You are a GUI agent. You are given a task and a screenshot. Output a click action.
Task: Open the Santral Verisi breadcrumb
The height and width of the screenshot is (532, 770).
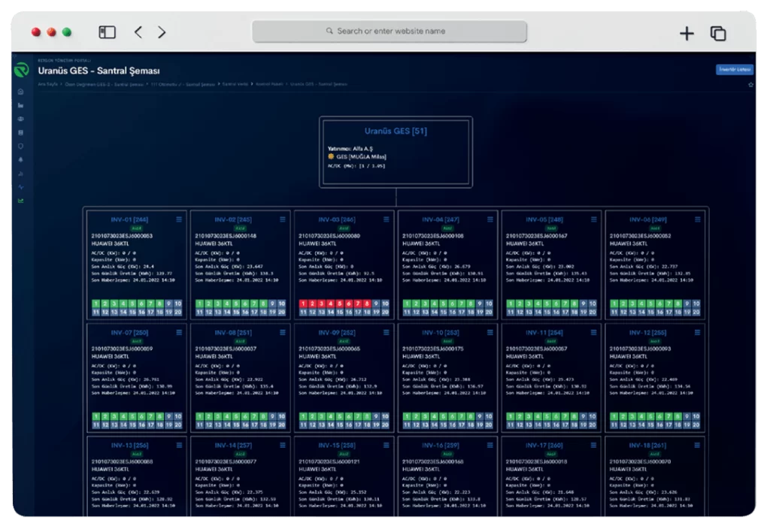[x=235, y=84]
